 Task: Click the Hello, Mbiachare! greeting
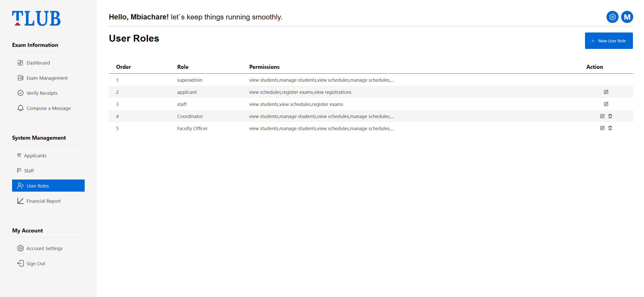point(139,17)
